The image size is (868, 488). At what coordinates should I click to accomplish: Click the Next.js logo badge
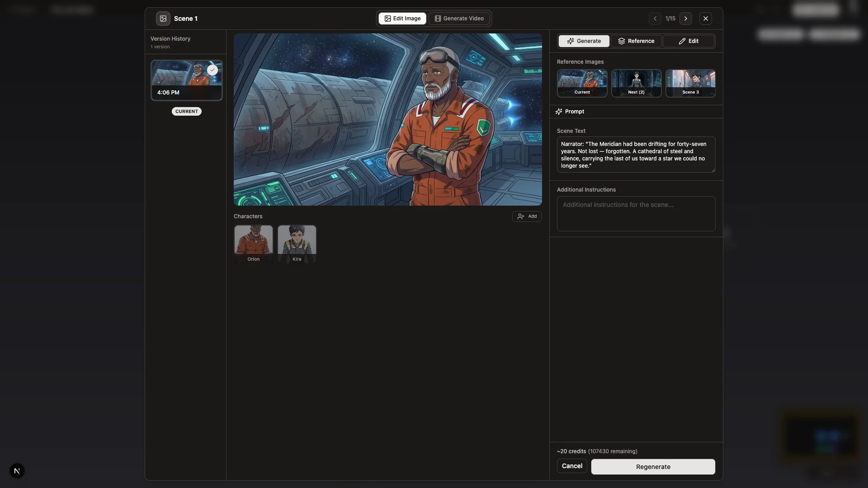coord(17,471)
